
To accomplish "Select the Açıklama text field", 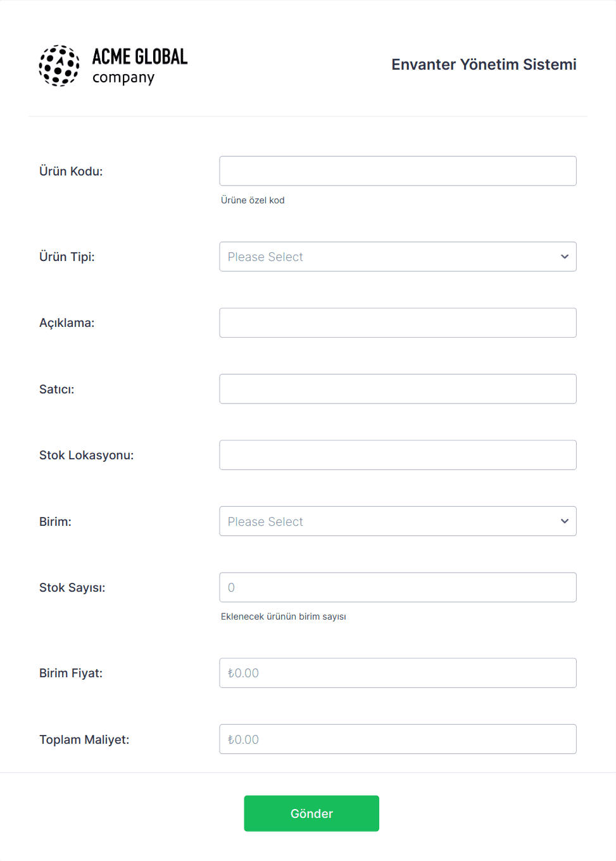I will click(398, 323).
